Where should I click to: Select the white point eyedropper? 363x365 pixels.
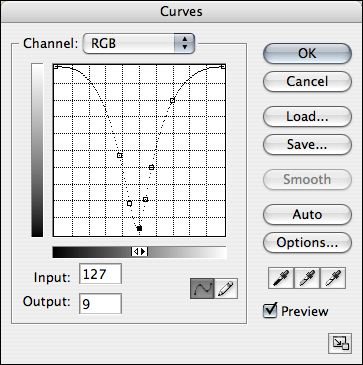333,278
